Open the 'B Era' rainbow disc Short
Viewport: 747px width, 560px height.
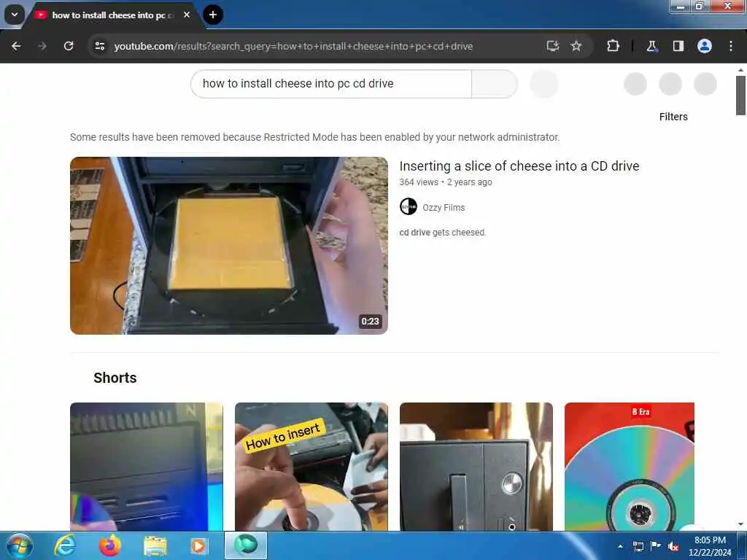point(630,467)
